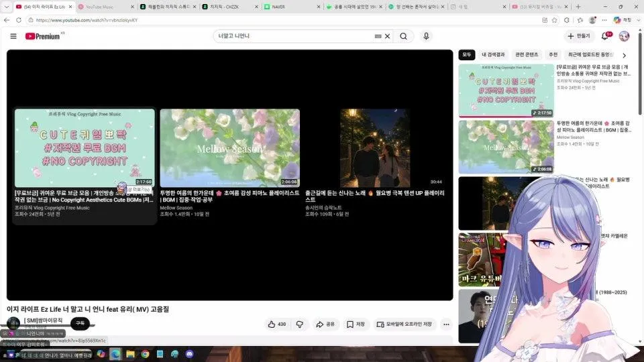The height and width of the screenshot is (362, 644).
Task: Open the account avatar menu
Action: (x=625, y=36)
